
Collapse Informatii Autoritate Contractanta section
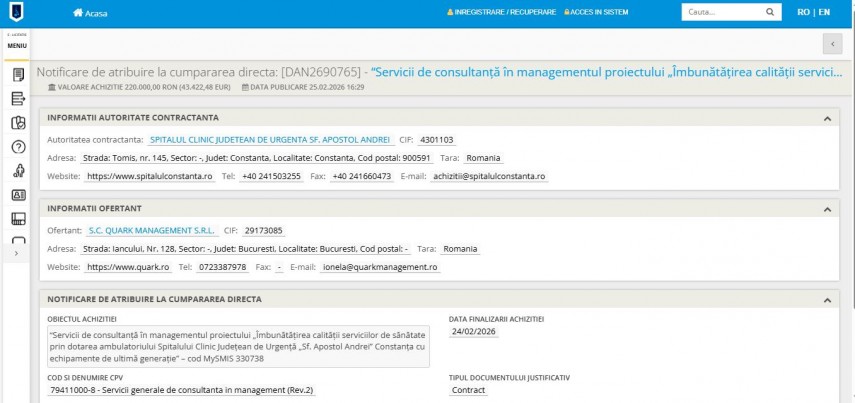[827, 118]
